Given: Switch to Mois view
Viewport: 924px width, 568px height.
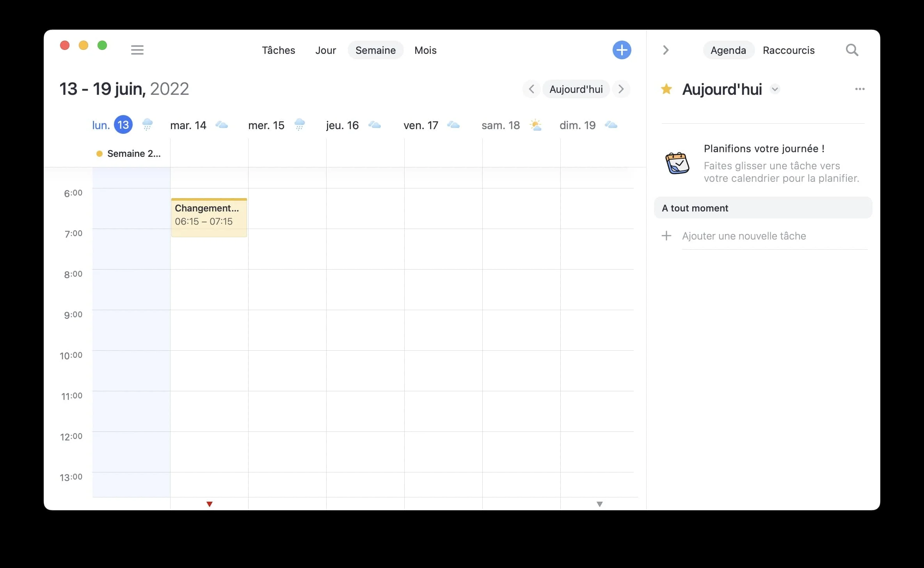Looking at the screenshot, I should [x=425, y=50].
